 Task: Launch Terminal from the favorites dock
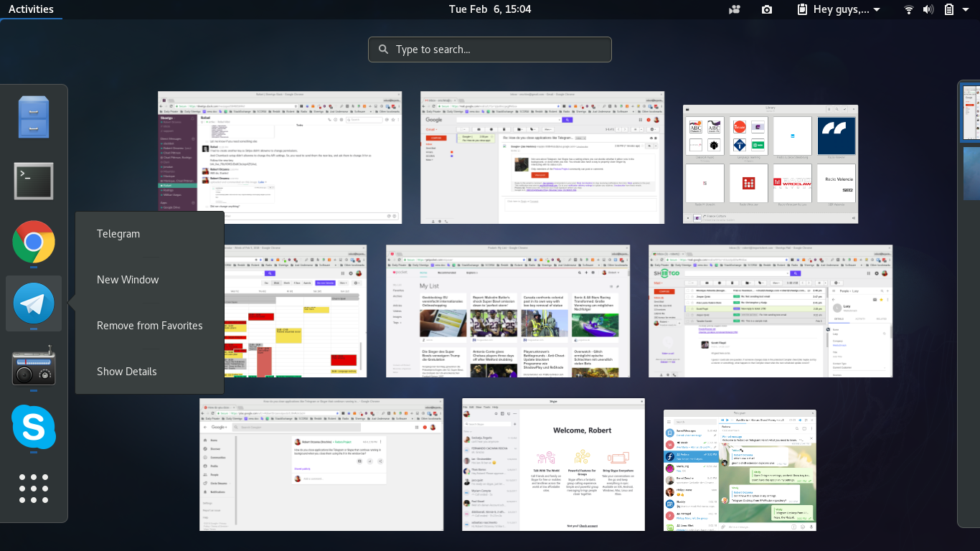33,181
